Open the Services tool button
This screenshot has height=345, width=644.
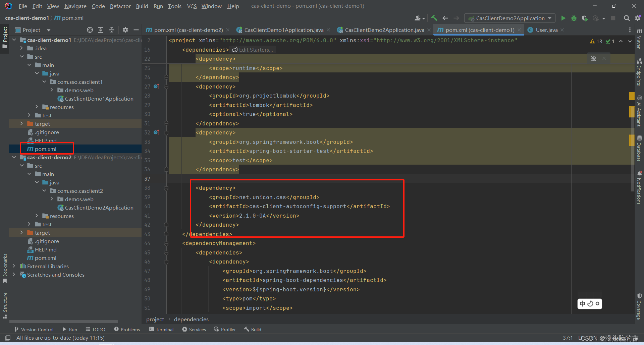pos(194,330)
